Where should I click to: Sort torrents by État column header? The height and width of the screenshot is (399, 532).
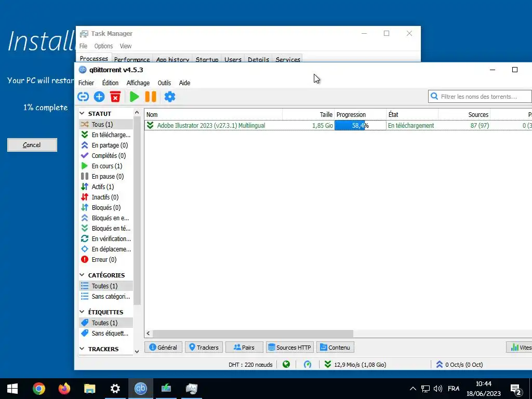pyautogui.click(x=412, y=115)
